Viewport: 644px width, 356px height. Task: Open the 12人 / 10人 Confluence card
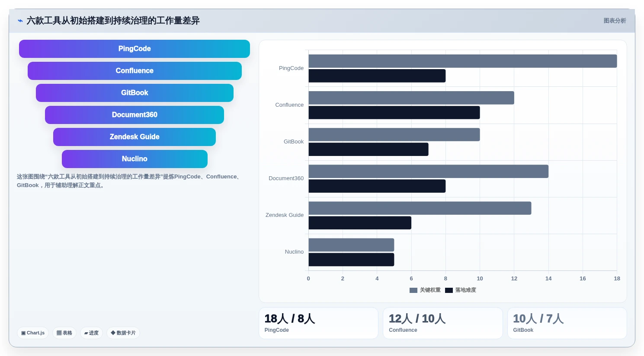[x=443, y=323]
